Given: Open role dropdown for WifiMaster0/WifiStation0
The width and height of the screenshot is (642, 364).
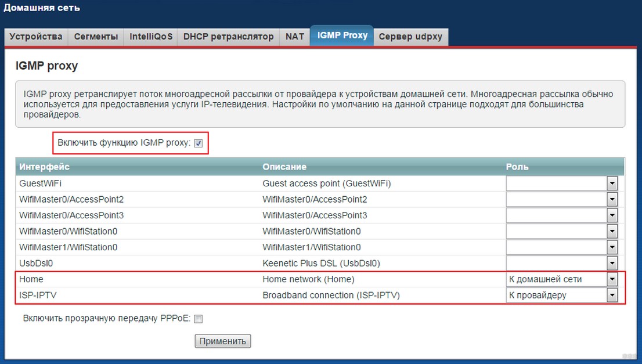Looking at the screenshot, I should (x=561, y=231).
